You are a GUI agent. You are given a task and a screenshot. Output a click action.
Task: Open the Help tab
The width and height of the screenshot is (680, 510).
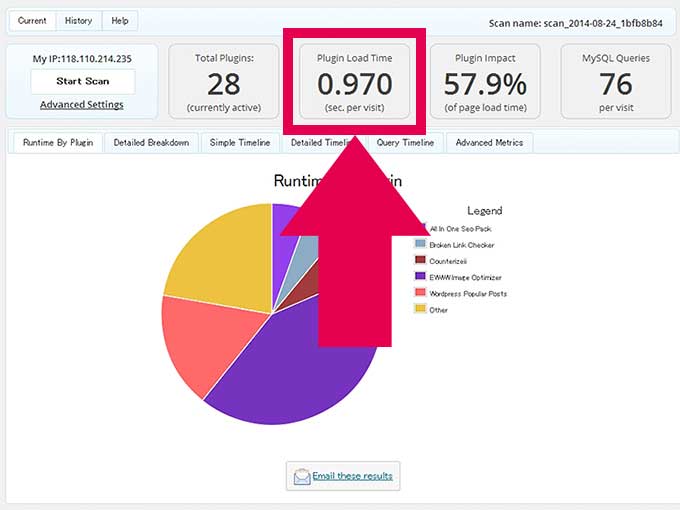click(120, 21)
